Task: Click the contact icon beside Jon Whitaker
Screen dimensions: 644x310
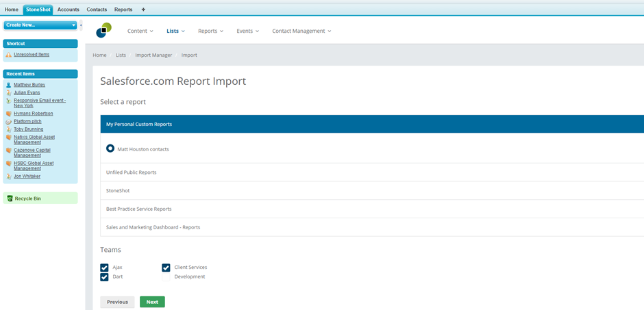Action: pyautogui.click(x=9, y=177)
